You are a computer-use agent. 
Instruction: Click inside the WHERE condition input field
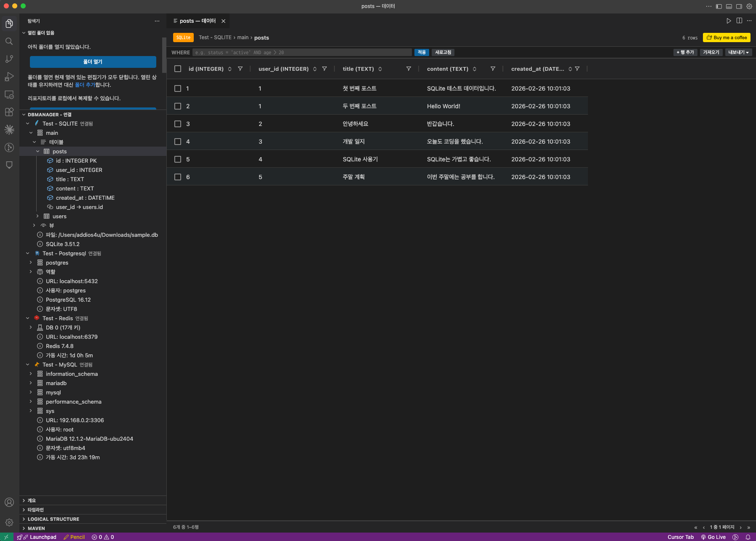tap(302, 52)
